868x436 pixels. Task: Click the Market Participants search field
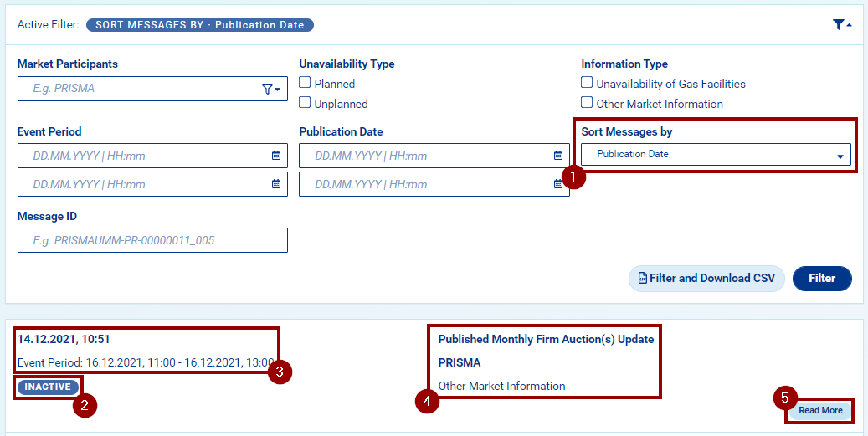pyautogui.click(x=138, y=89)
